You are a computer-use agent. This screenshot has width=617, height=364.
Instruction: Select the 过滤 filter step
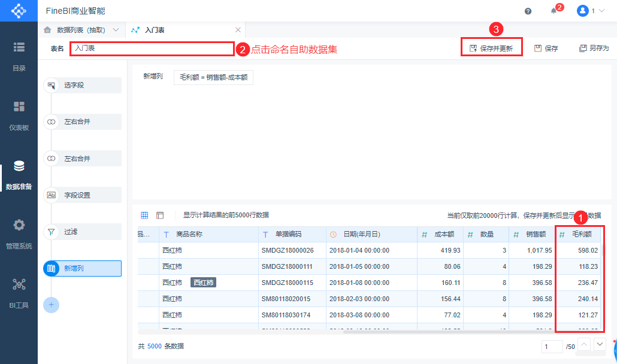pyautogui.click(x=82, y=232)
